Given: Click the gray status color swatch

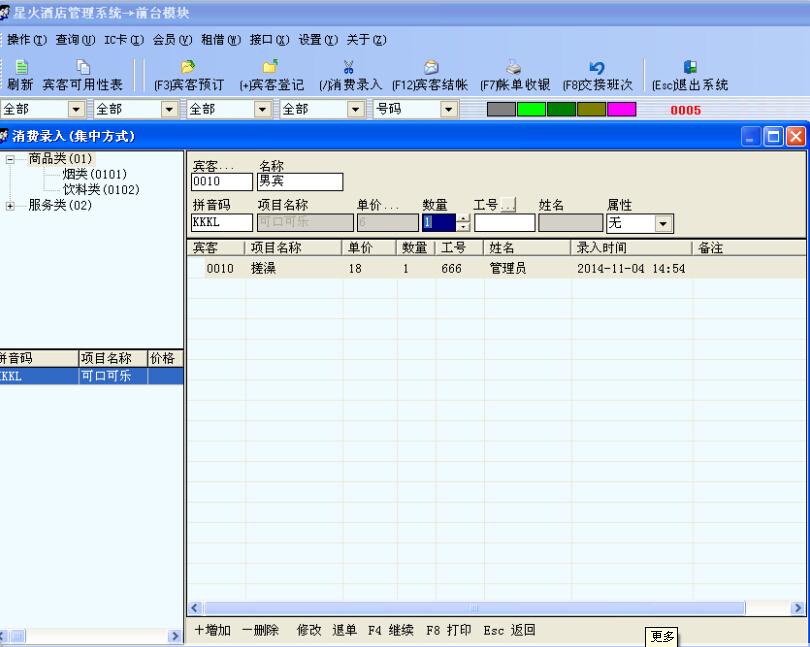Looking at the screenshot, I should click(x=501, y=109).
